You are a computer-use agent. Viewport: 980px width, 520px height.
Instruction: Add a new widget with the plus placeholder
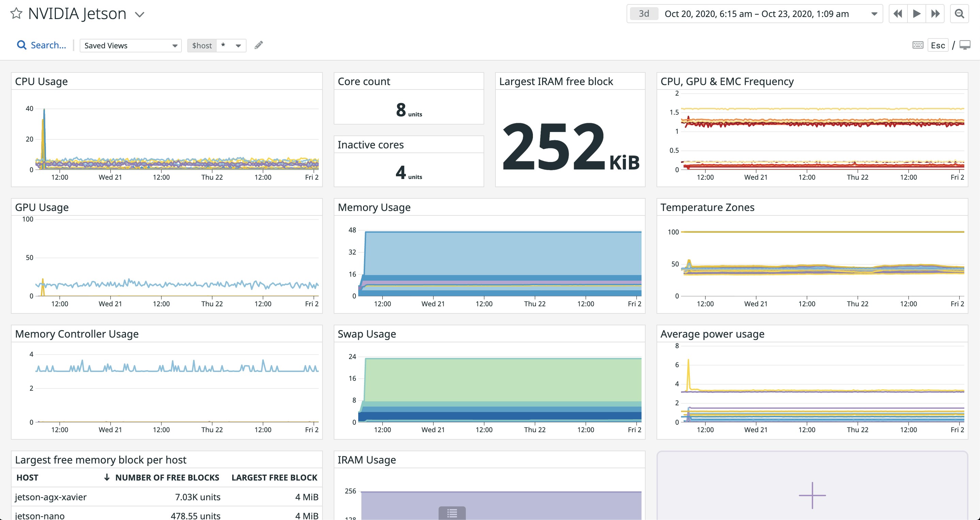click(812, 495)
